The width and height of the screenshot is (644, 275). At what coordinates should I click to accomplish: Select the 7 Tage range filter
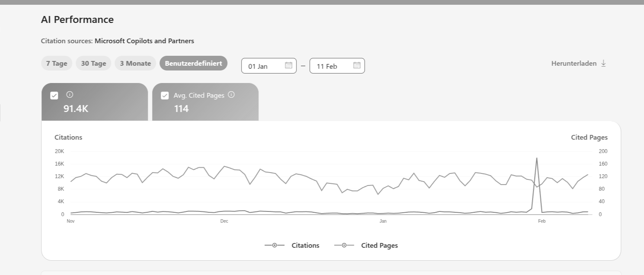click(x=57, y=64)
